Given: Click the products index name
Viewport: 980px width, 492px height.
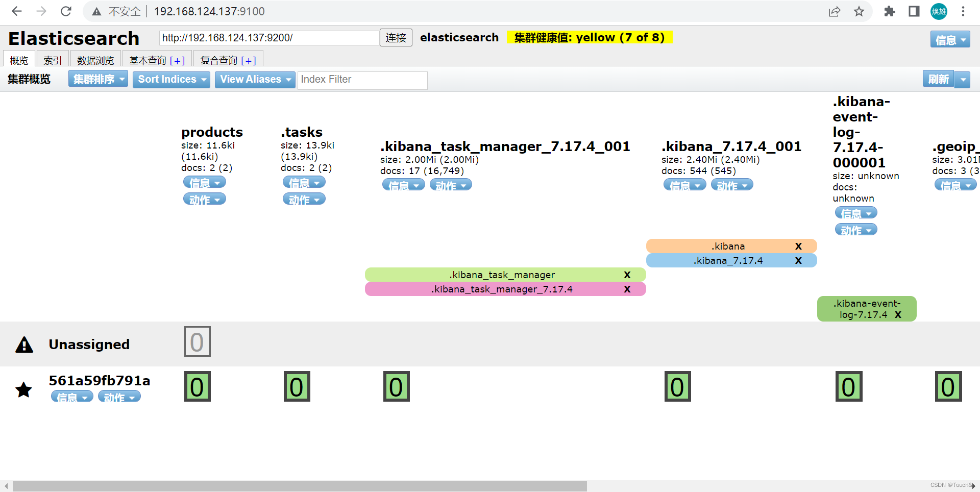Looking at the screenshot, I should 212,132.
